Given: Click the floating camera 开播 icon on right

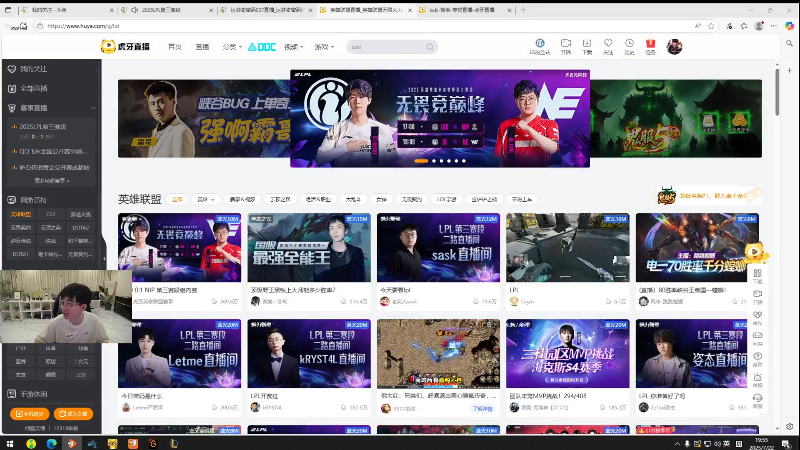Looking at the screenshot, I should point(757,296).
